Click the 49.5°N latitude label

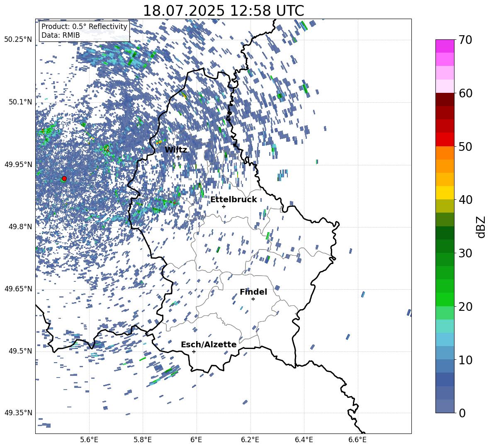click(x=20, y=351)
